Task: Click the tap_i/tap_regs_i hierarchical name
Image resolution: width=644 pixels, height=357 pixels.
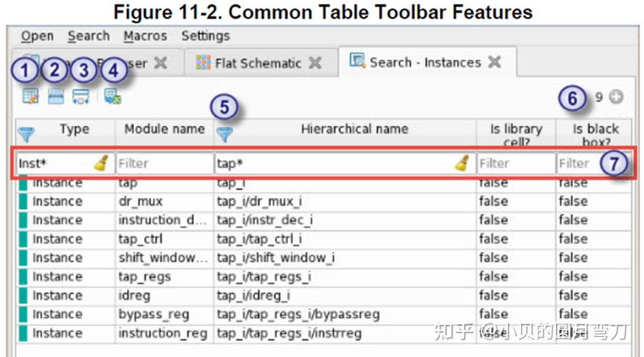Action: (x=264, y=277)
